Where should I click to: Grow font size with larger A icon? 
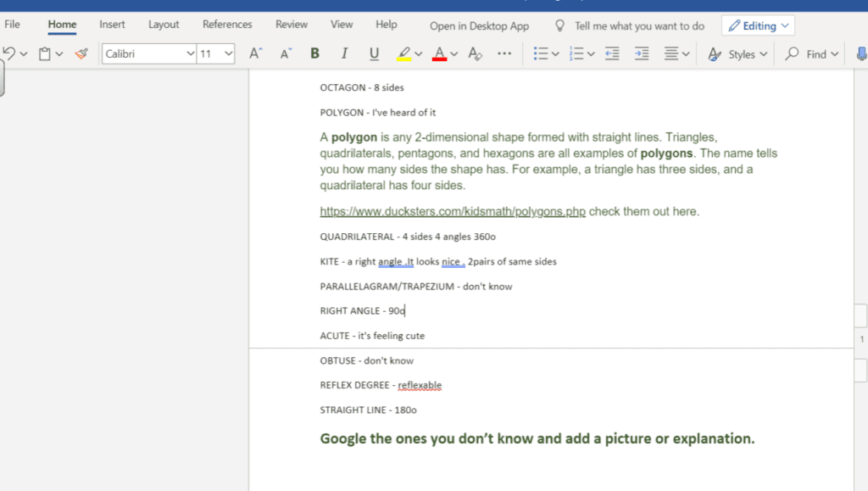pos(255,53)
